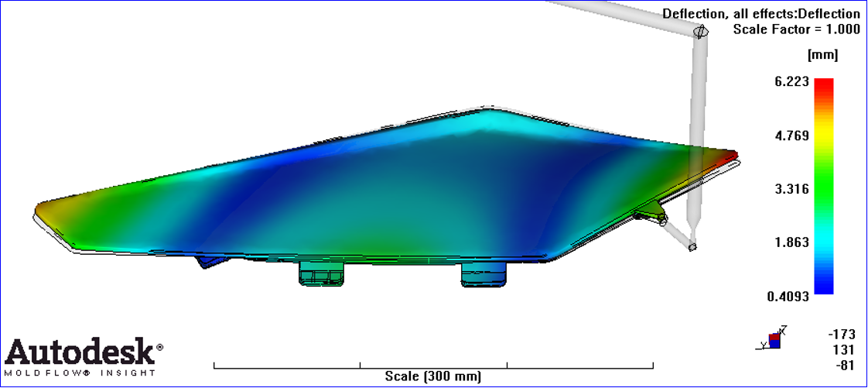Viewport: 868px width, 388px height.
Task: Click the [mm] unit label
Action: click(x=822, y=56)
